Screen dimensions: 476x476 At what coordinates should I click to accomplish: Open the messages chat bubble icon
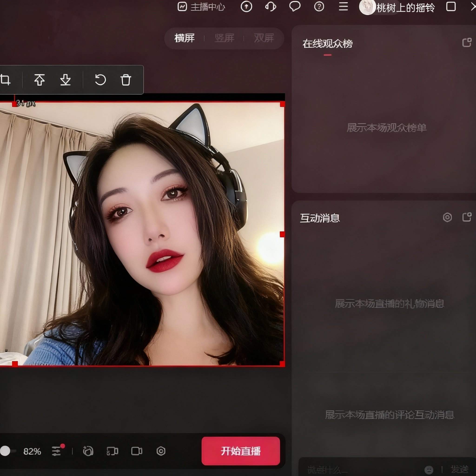point(295,7)
